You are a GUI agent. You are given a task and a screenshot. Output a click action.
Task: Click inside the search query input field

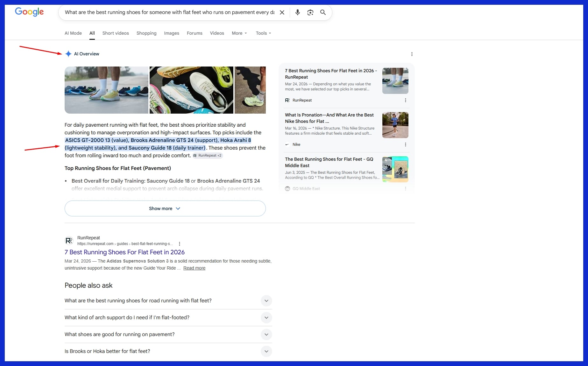pyautogui.click(x=169, y=12)
